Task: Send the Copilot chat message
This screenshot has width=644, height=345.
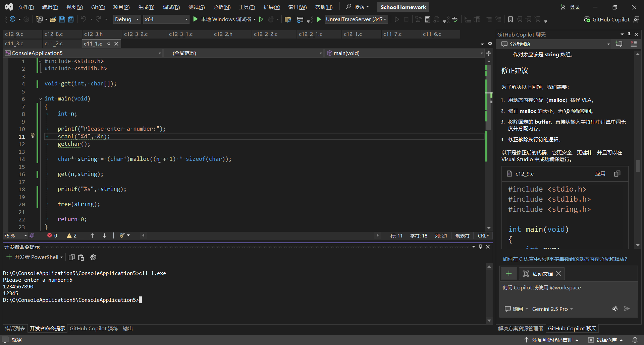Action: [x=626, y=309]
